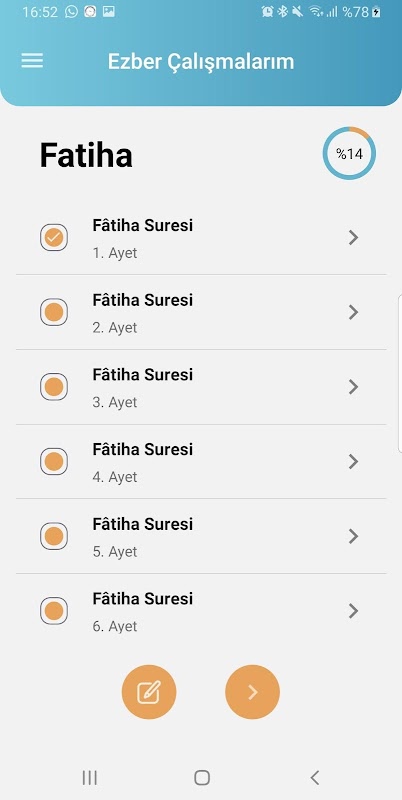This screenshot has height=800, width=402.
Task: Check the 2. Ayet checkbox
Action: point(54,312)
